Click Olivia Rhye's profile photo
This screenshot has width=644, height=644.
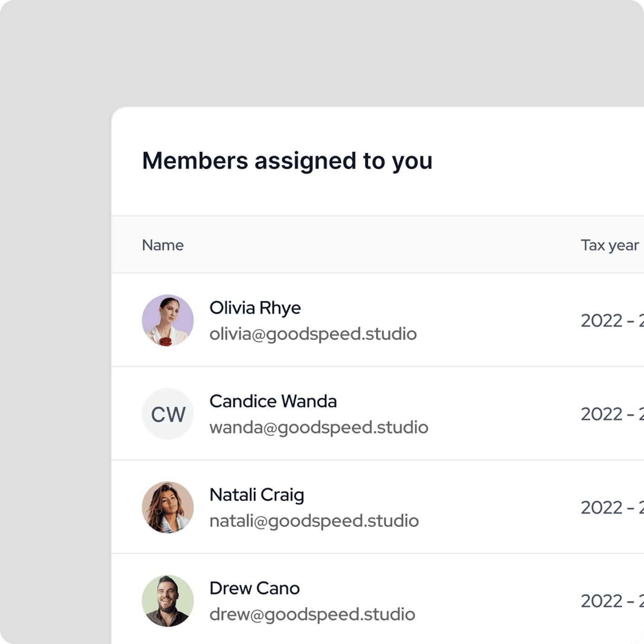(x=168, y=320)
